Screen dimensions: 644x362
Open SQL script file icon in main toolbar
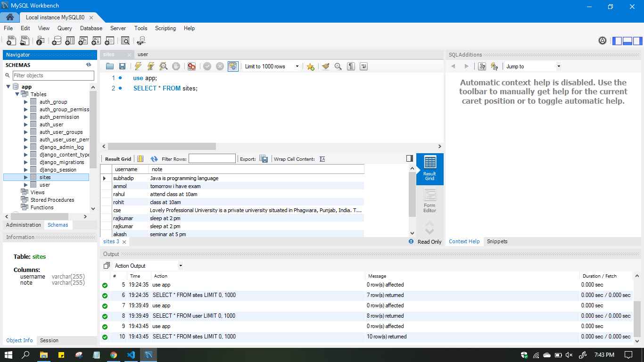25,41
